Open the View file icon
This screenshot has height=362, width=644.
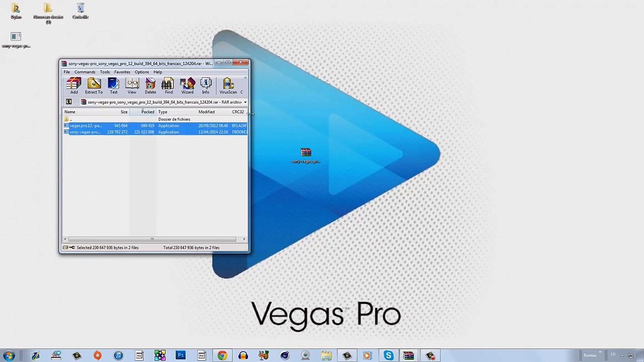coord(132,86)
